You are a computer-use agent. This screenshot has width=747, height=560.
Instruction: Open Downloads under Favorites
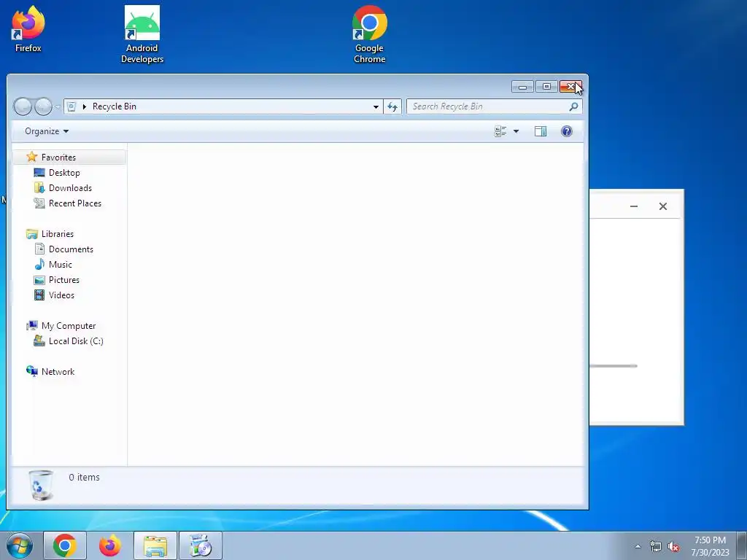coord(70,188)
